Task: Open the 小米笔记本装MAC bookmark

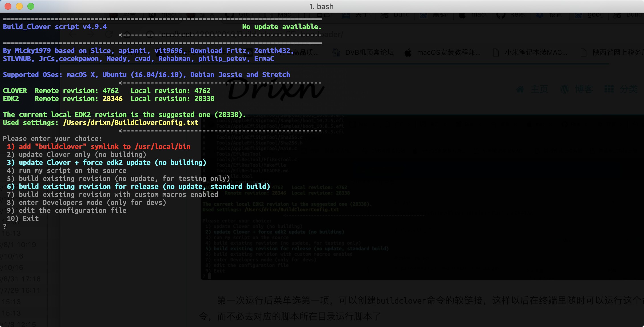Action: point(536,53)
